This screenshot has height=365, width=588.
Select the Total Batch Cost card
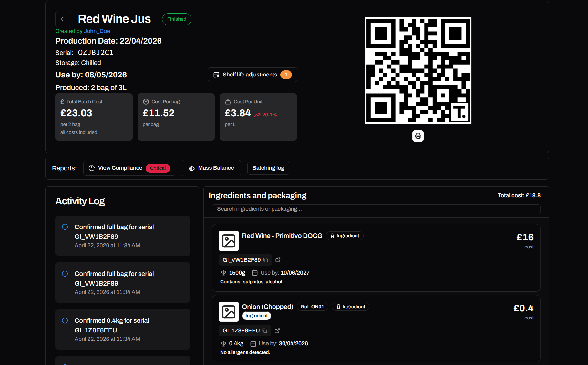coord(94,117)
